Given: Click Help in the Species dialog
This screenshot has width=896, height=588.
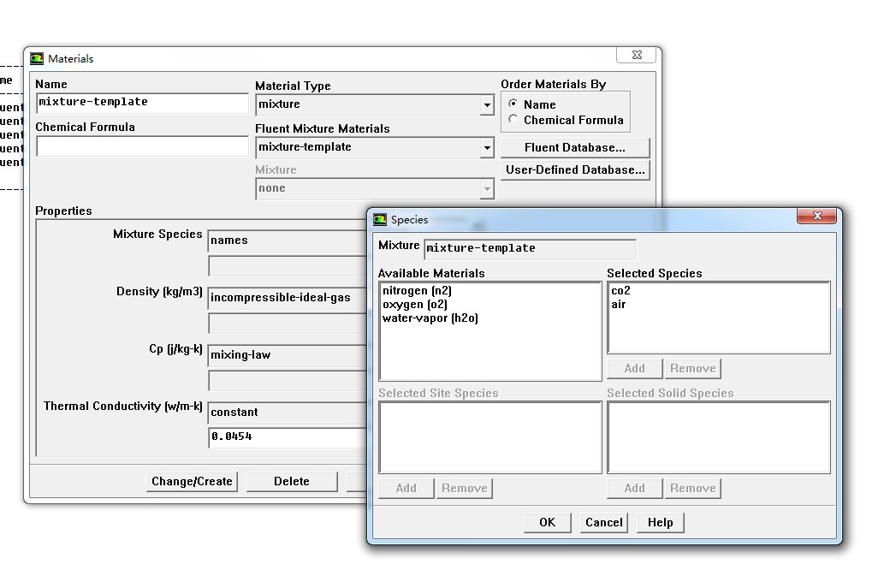Looking at the screenshot, I should pos(660,523).
